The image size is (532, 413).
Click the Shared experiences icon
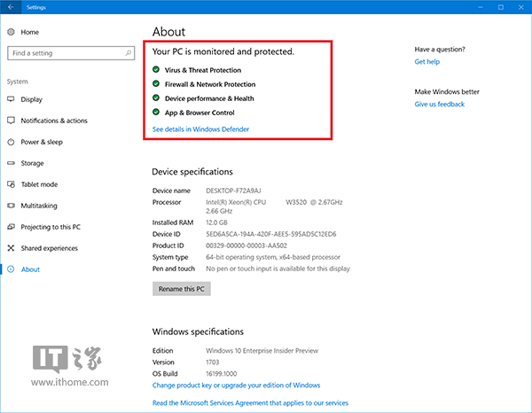pyautogui.click(x=11, y=248)
